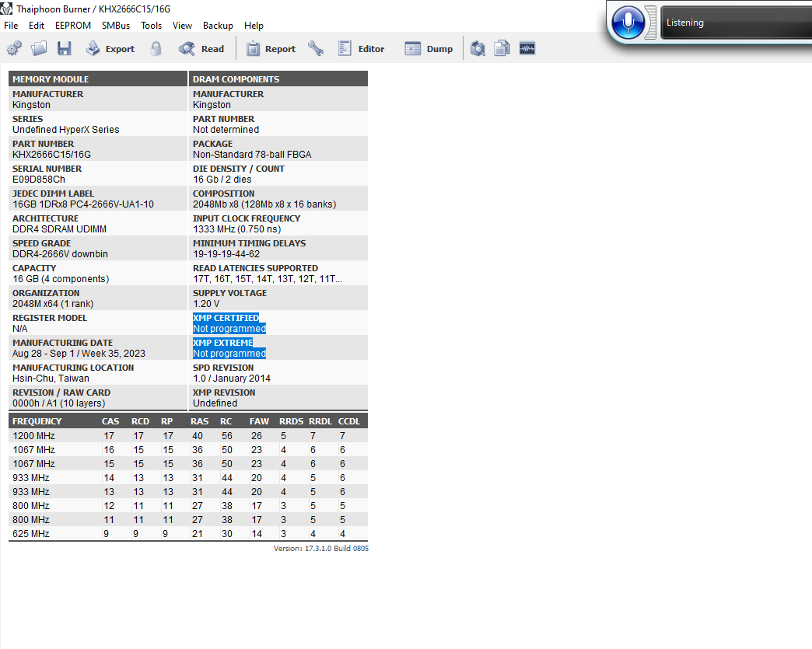This screenshot has height=649, width=812.
Task: Click the Listening status display
Action: (x=736, y=23)
